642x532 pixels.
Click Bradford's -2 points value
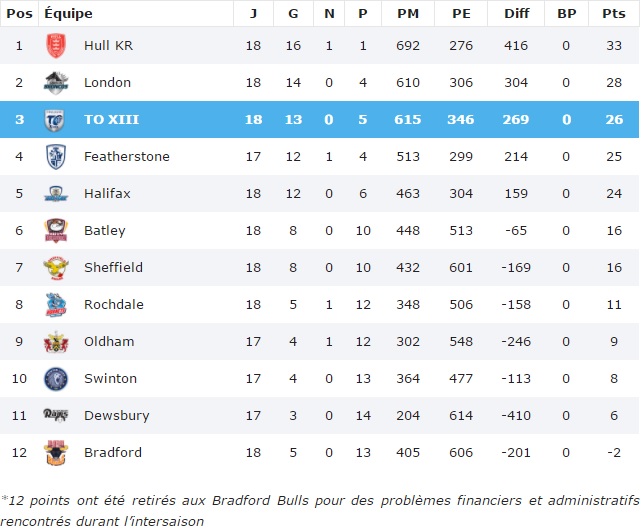613,453
